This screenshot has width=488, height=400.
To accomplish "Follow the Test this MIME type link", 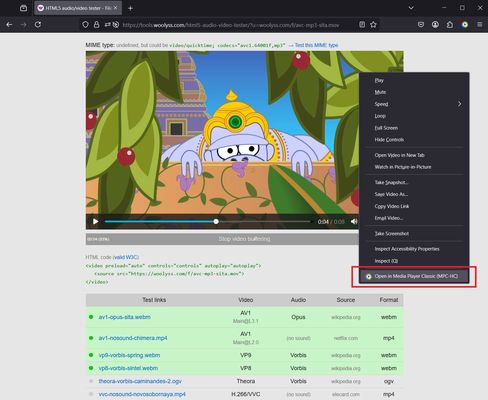I will (x=316, y=45).
